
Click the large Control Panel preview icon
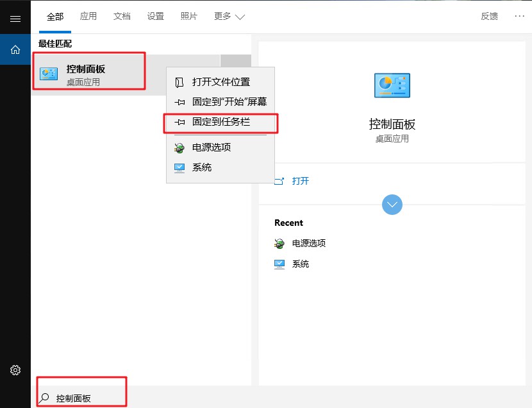(x=392, y=85)
